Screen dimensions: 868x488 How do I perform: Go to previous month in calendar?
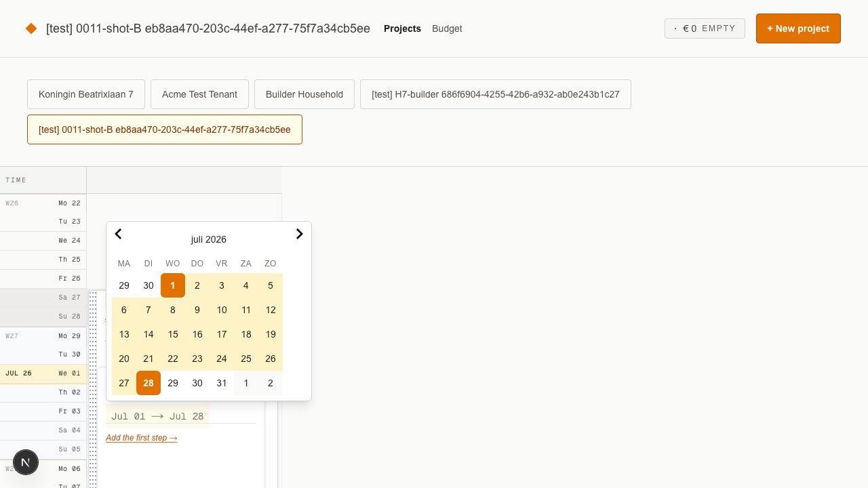[118, 234]
